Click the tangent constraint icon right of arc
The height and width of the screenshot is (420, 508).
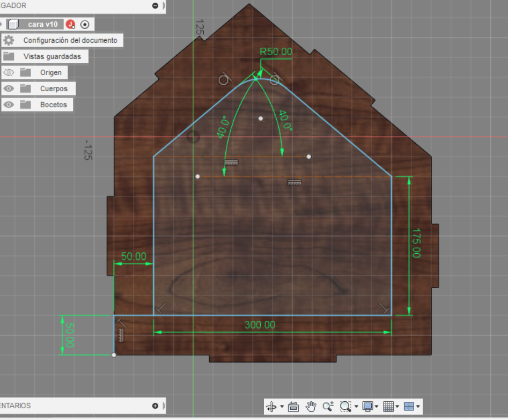click(275, 79)
